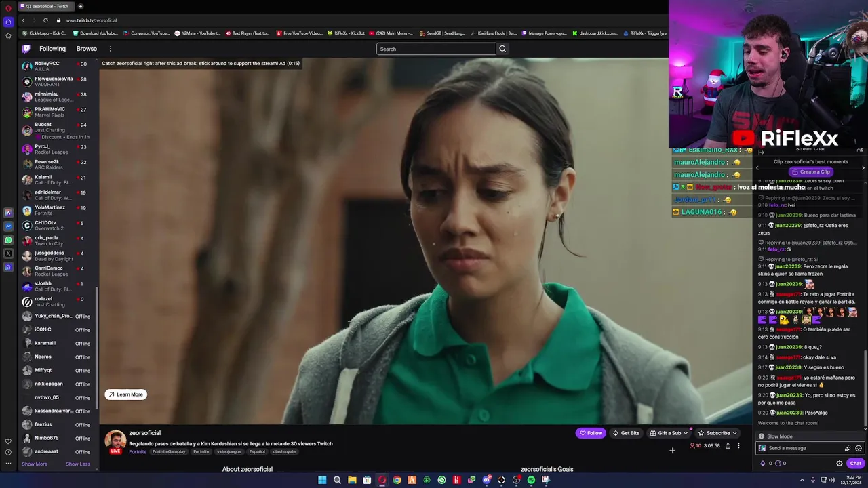Open X in Opera sidebar
Screen dimensions: 868x488
coord(8,253)
